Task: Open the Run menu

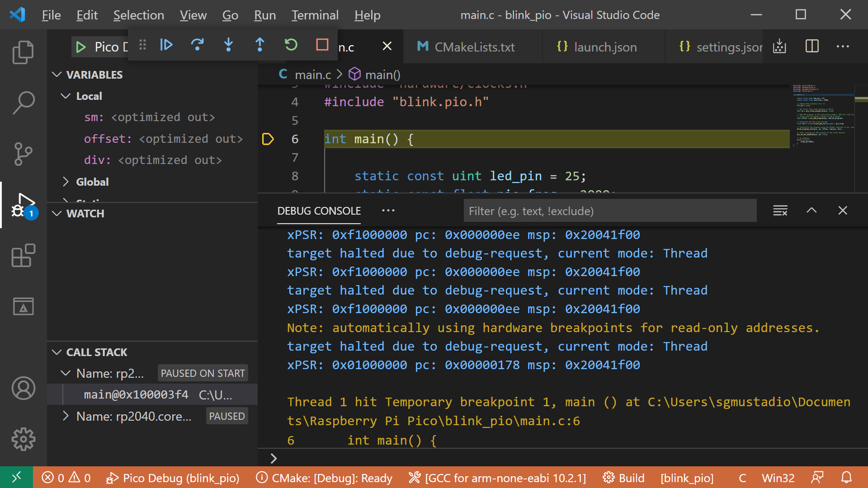Action: click(264, 15)
